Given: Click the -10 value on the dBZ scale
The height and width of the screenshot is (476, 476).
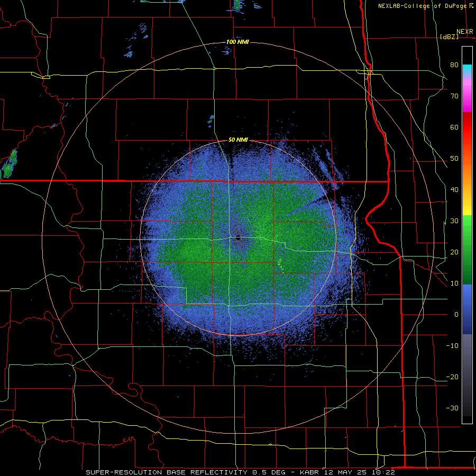Looking at the screenshot, I should point(452,346).
